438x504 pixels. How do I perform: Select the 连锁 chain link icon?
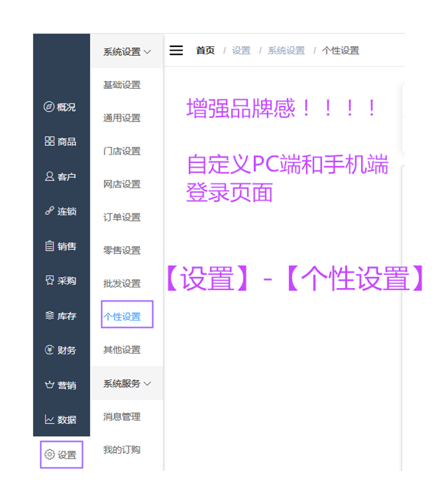click(49, 211)
